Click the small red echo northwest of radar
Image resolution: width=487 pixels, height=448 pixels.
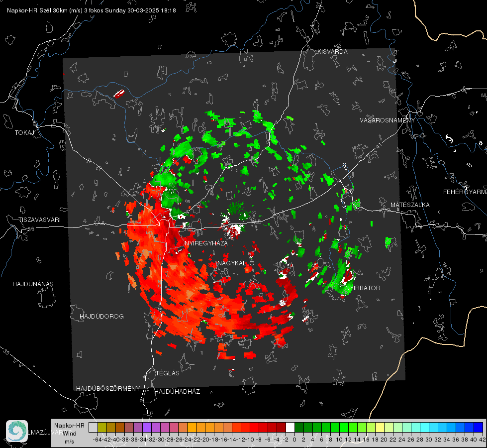tap(119, 93)
